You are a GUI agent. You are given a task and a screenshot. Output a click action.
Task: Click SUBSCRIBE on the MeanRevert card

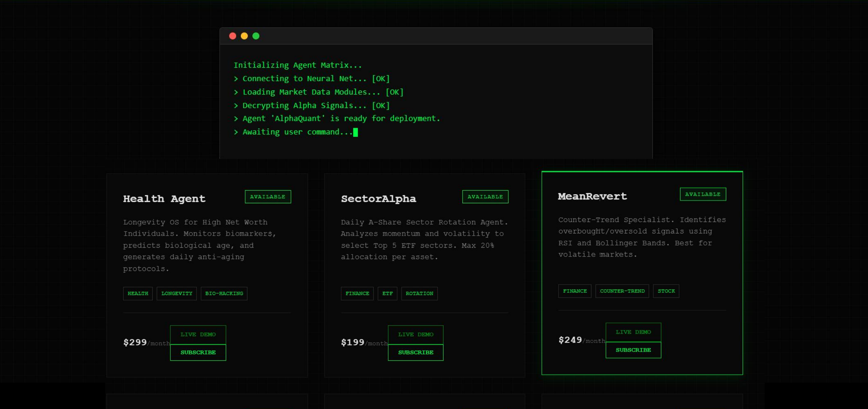[x=633, y=350]
